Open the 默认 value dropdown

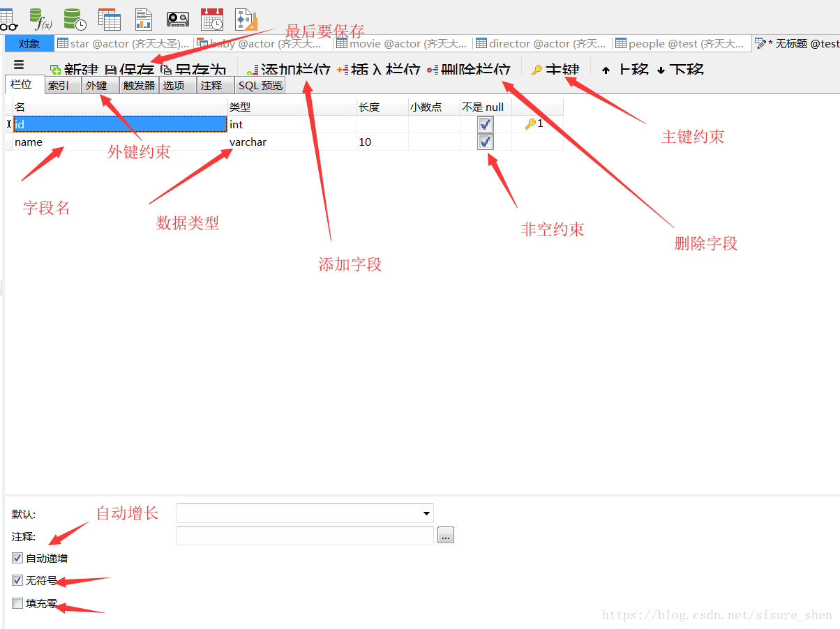426,513
